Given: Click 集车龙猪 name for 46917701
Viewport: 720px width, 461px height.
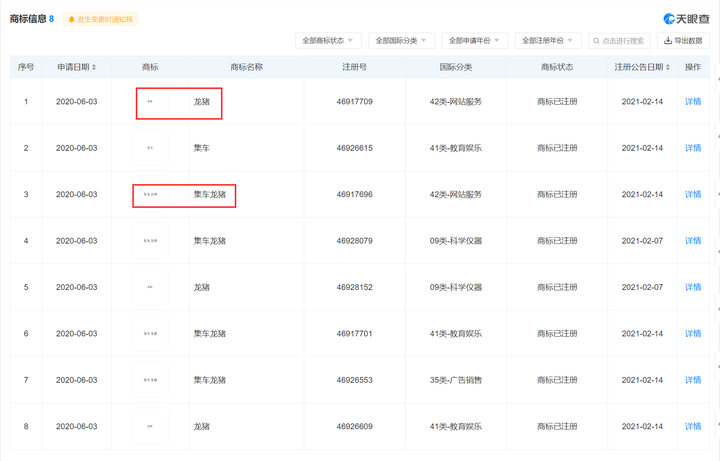Looking at the screenshot, I should (x=210, y=333).
